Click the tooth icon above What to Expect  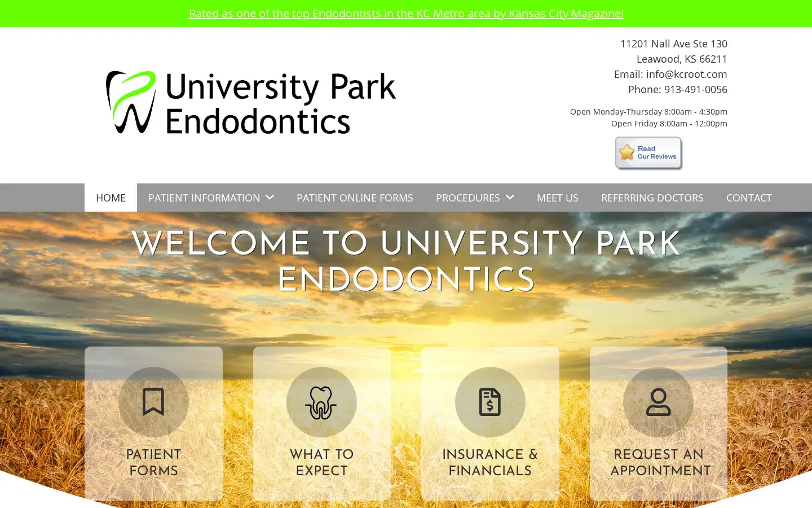[x=321, y=402]
